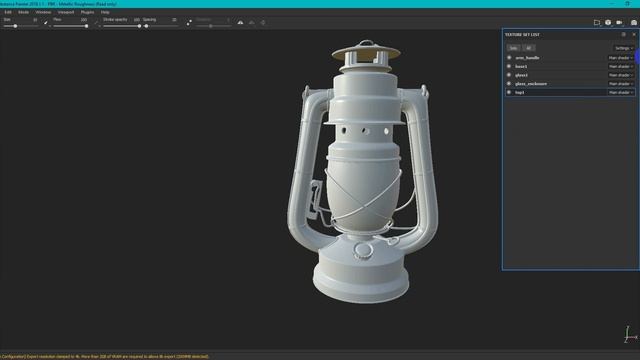Toggle visibility of glass1 texture set
The image size is (640, 360).
pyautogui.click(x=509, y=75)
